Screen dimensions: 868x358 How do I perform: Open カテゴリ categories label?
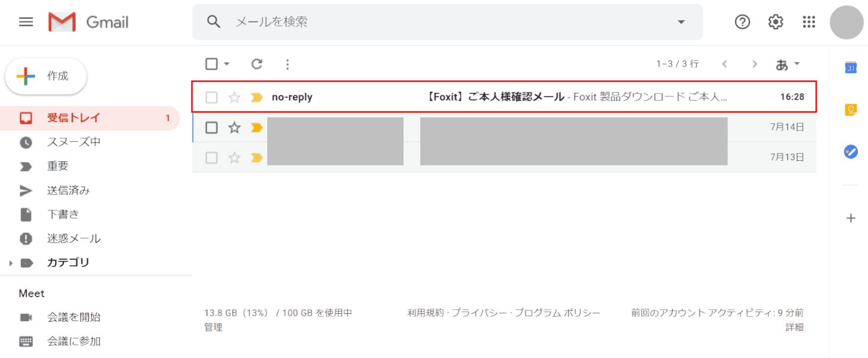pyautogui.click(x=68, y=263)
